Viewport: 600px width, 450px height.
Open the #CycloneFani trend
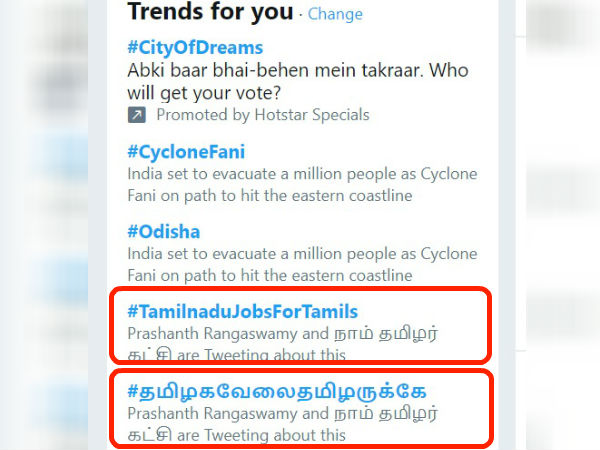186,152
